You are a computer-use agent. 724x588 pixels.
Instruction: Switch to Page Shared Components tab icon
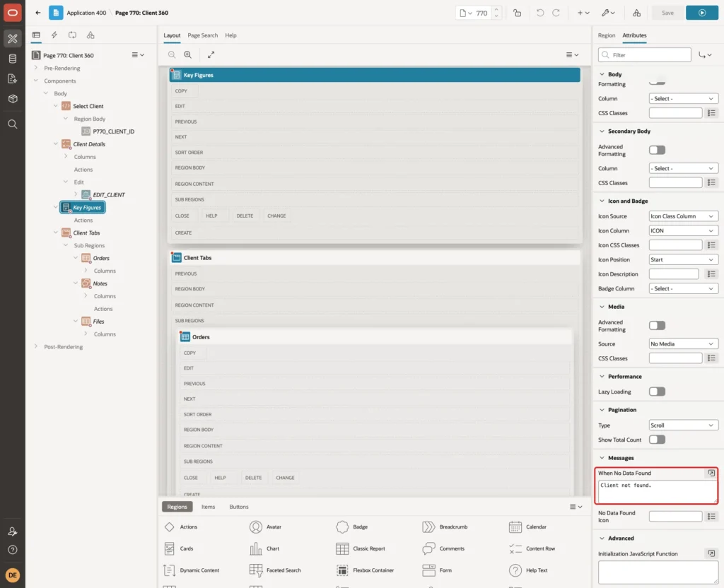(90, 35)
